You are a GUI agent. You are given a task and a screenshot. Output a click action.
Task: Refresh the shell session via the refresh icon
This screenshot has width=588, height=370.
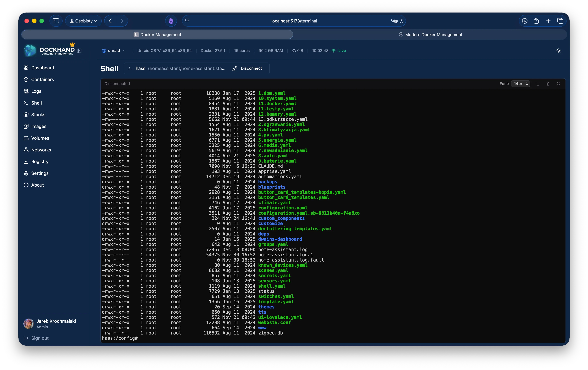tap(559, 84)
